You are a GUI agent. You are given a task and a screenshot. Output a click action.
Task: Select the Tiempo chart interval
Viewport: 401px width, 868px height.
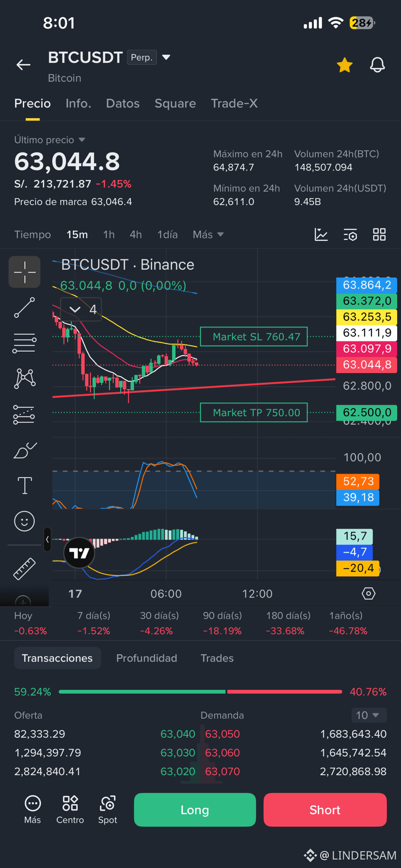(x=32, y=234)
